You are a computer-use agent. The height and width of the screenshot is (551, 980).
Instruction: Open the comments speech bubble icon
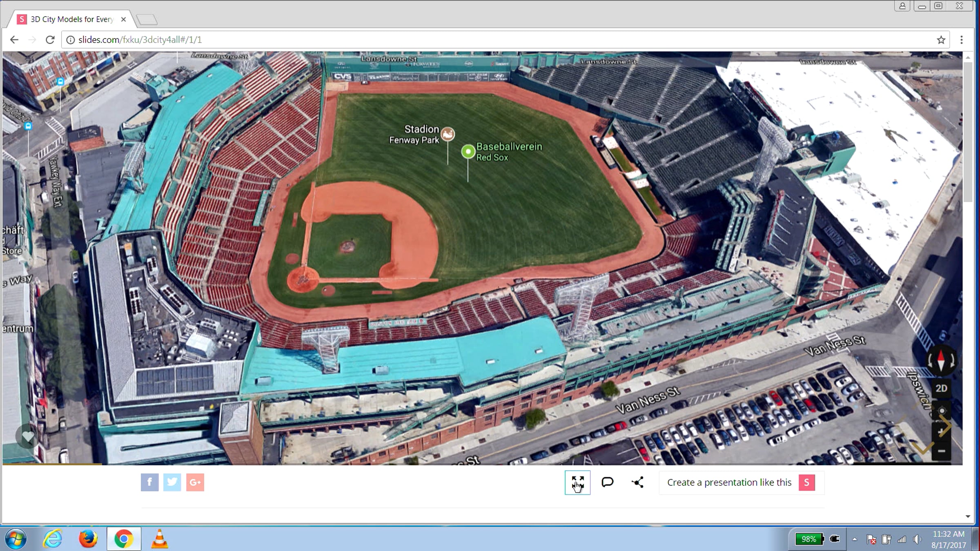pyautogui.click(x=607, y=482)
